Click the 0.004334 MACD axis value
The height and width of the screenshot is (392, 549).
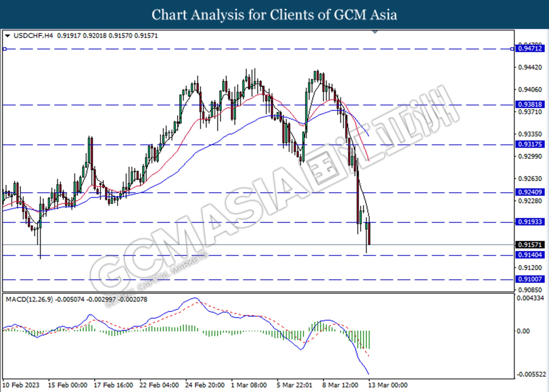coord(530,298)
